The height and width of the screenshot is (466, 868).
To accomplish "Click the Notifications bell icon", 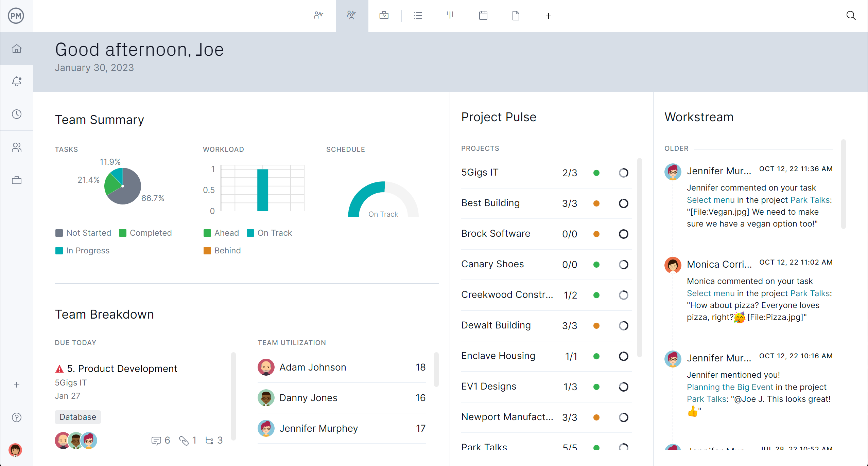I will 16,81.
